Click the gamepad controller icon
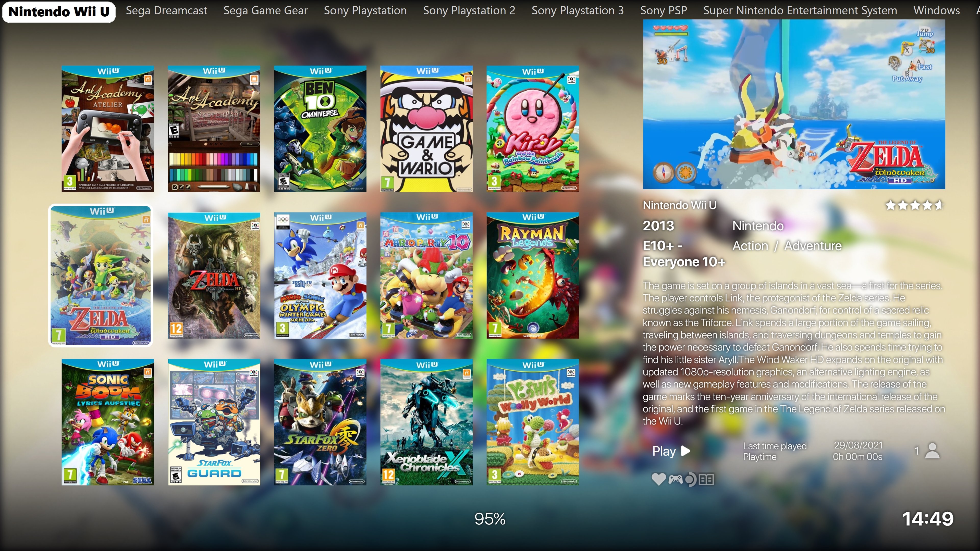Image resolution: width=980 pixels, height=551 pixels. (675, 479)
